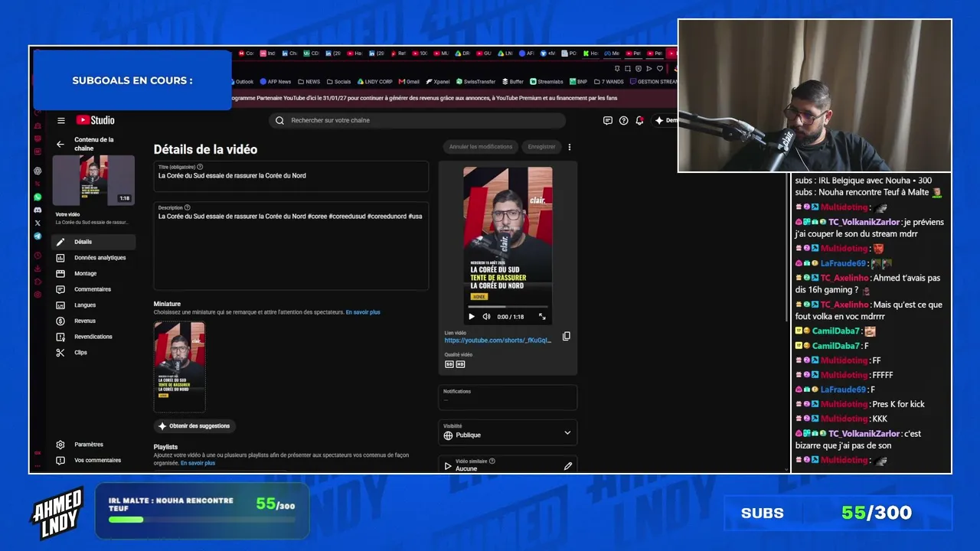Open Discord from the browser sidebar
This screenshot has height=551, width=980.
tap(38, 210)
